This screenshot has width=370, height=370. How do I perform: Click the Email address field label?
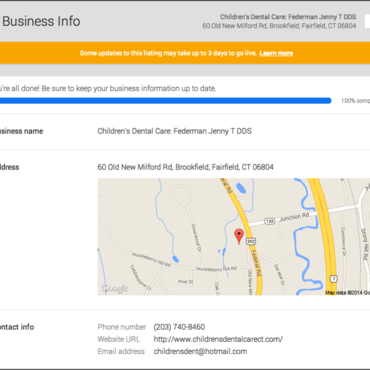click(121, 351)
